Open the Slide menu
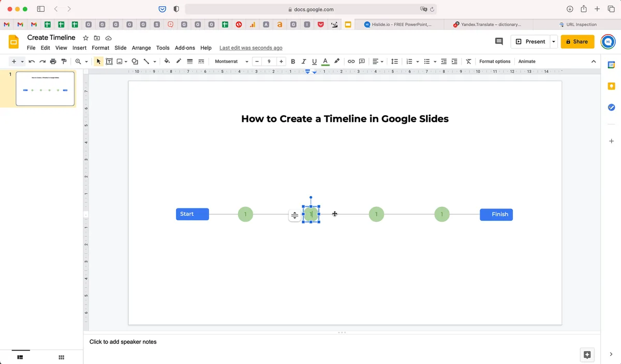621x364 pixels. 121,48
